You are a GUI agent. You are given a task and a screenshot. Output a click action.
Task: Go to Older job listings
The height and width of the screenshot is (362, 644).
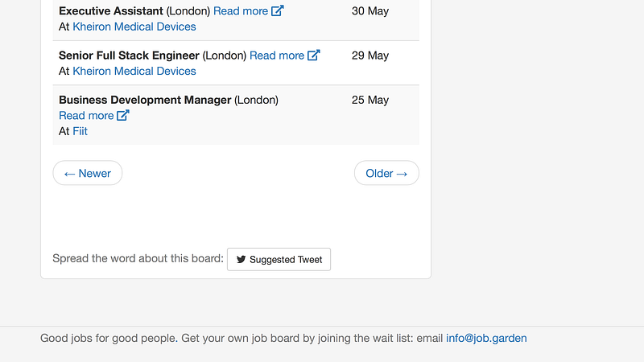coord(386,173)
